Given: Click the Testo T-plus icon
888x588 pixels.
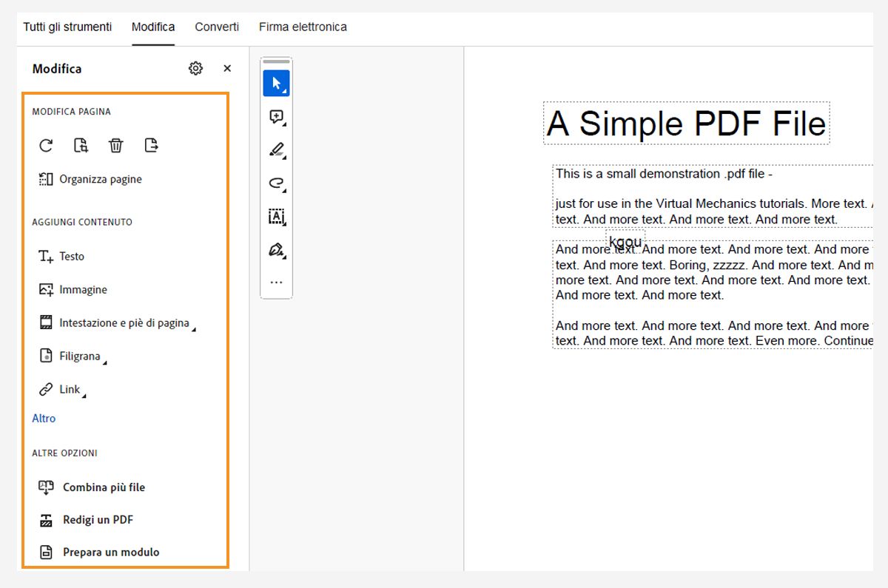Looking at the screenshot, I should coord(46,257).
